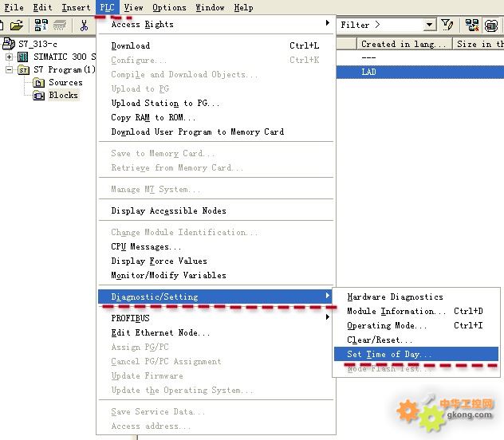Image resolution: width=504 pixels, height=440 pixels.
Task: Click the Open folder toolbar icon
Action: pyautogui.click(x=16, y=25)
